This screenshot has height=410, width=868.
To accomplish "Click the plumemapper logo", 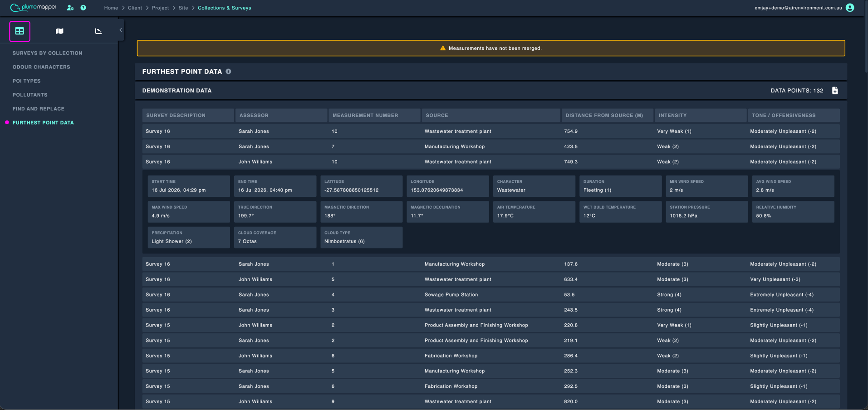I will [33, 7].
